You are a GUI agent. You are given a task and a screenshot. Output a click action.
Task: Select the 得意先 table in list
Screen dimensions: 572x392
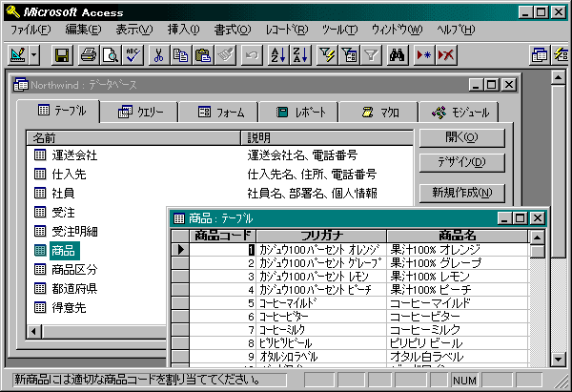point(61,307)
